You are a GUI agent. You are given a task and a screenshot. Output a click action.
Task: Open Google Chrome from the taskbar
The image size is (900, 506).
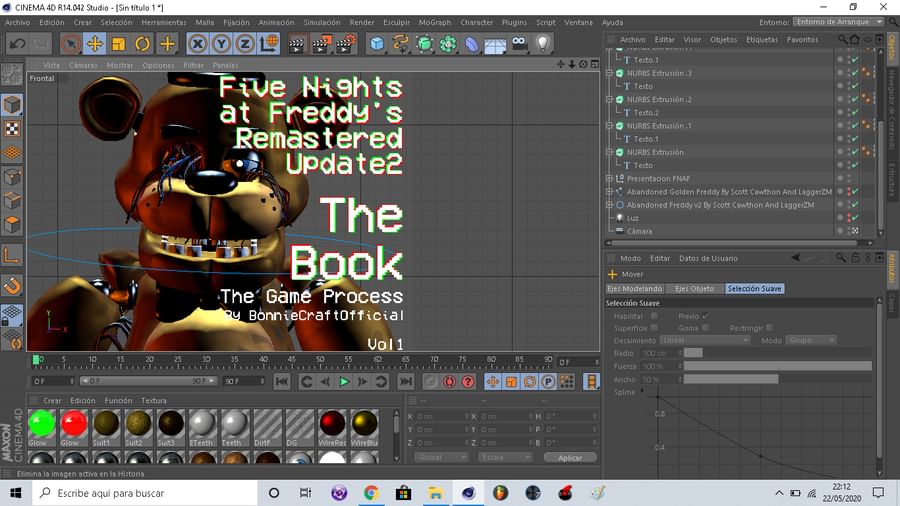click(371, 493)
